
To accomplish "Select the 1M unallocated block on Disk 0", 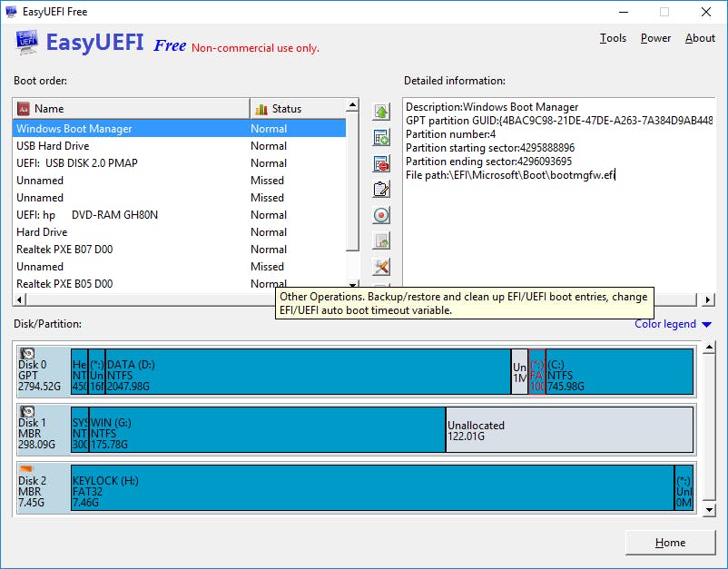I will coord(519,372).
